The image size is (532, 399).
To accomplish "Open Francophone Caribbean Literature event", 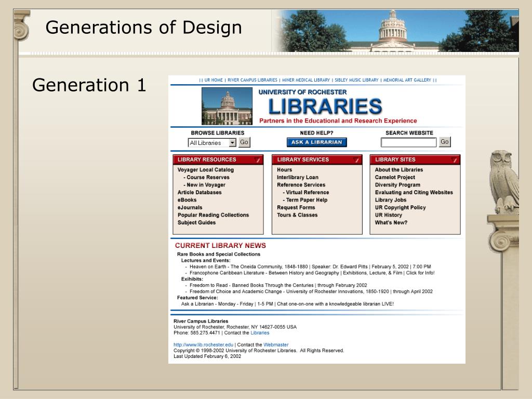I will pyautogui.click(x=312, y=273).
